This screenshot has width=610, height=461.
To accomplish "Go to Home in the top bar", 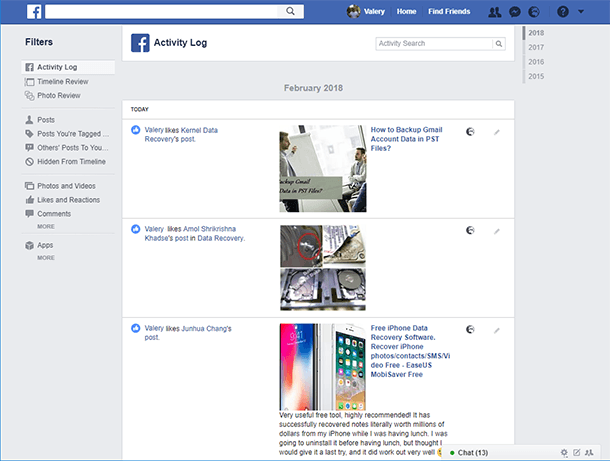I will [x=406, y=12].
